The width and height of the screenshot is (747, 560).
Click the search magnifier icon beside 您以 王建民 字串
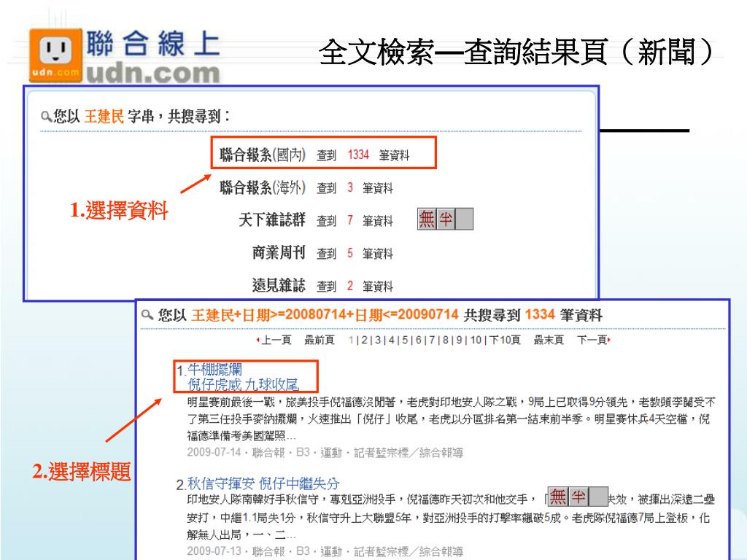tap(46, 116)
